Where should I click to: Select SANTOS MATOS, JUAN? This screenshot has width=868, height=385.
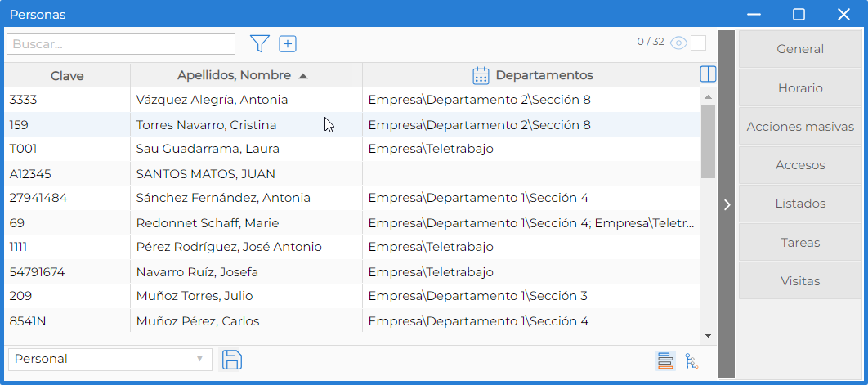click(x=352, y=174)
